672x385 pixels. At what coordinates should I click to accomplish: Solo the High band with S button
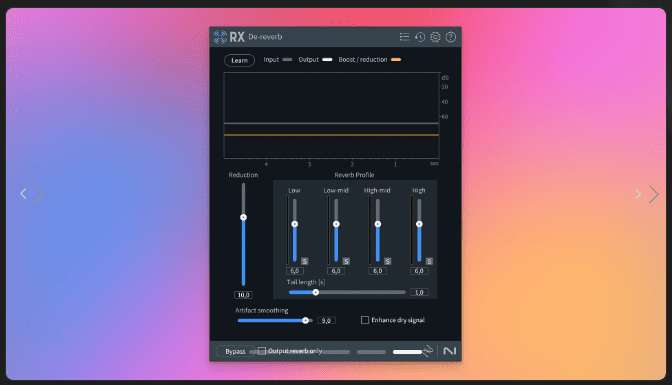click(x=429, y=261)
